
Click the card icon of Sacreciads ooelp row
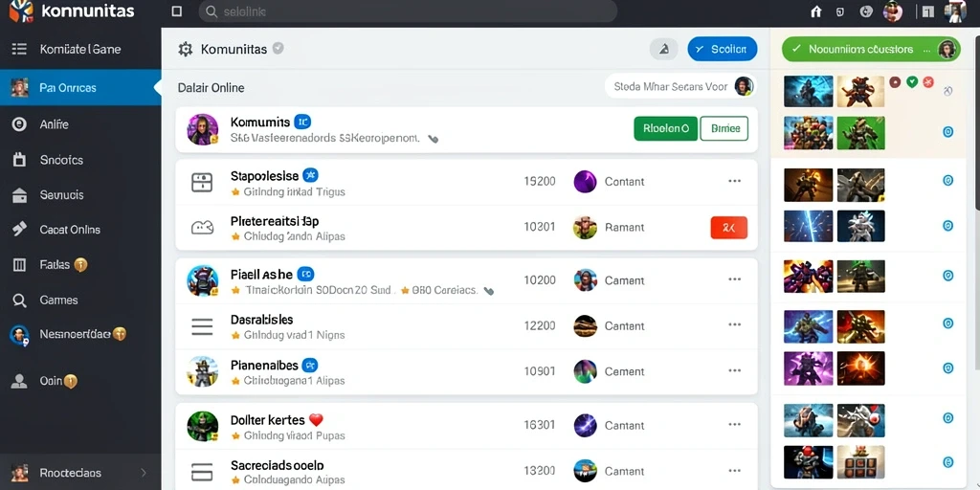(202, 471)
